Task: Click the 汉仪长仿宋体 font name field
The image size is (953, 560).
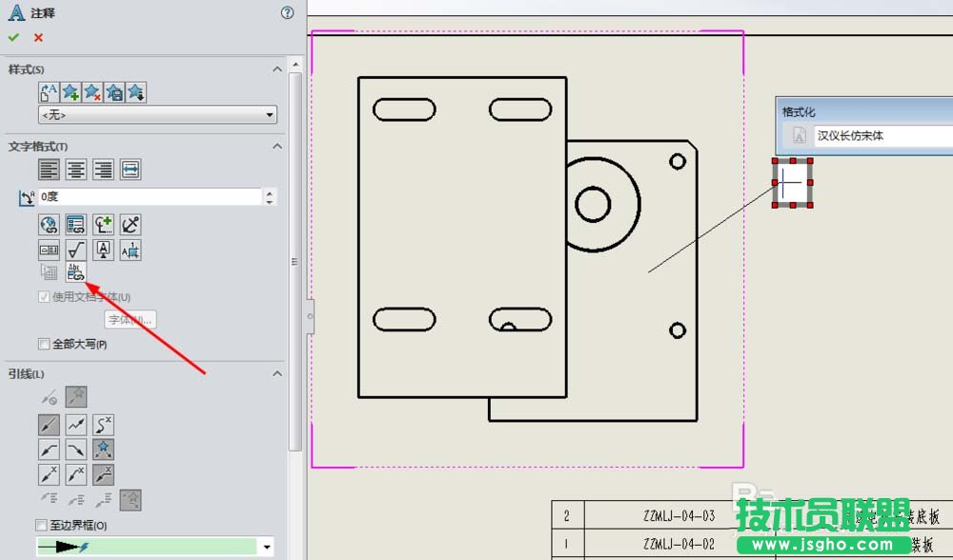Action: coord(883,136)
